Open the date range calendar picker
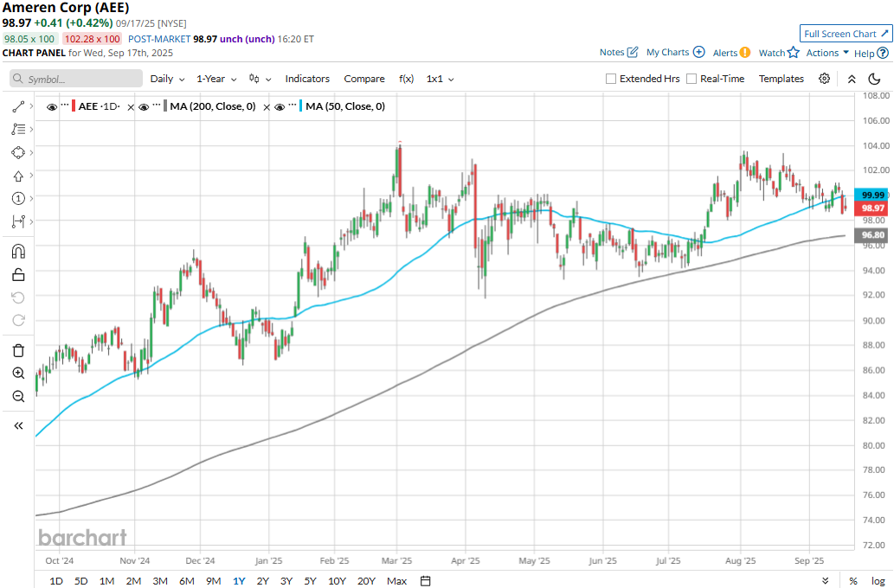Viewport: 894px width, 588px height. click(x=425, y=580)
